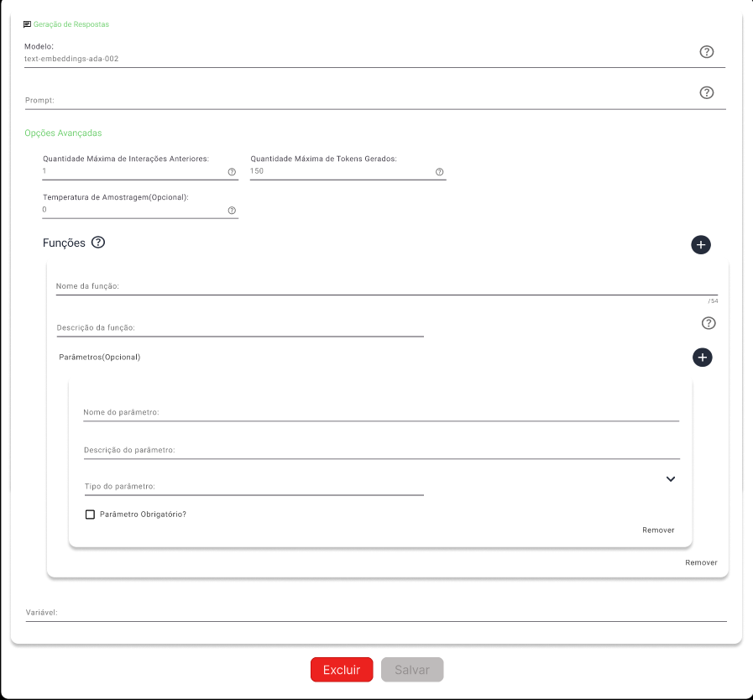
Task: Focus the Tipo do parâmetro field
Action: pos(254,487)
